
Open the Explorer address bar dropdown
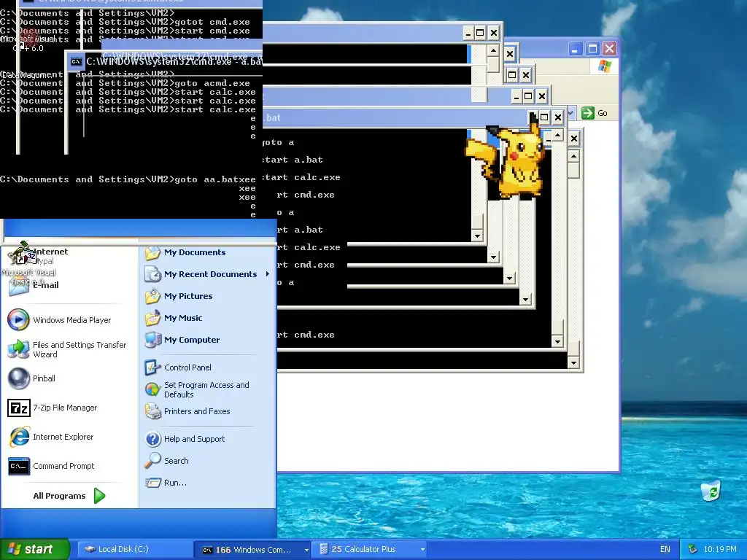[x=572, y=113]
